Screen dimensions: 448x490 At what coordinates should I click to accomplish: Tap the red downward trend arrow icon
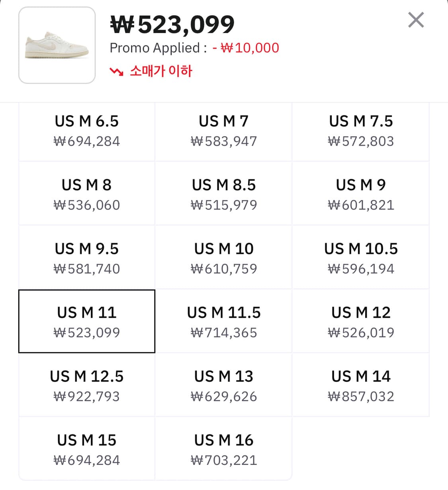point(116,72)
